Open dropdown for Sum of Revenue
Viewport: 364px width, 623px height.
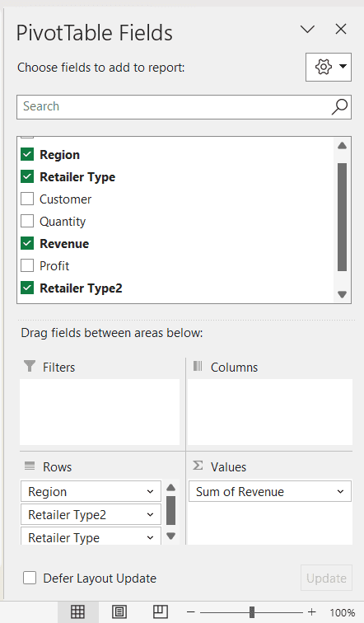tap(340, 491)
